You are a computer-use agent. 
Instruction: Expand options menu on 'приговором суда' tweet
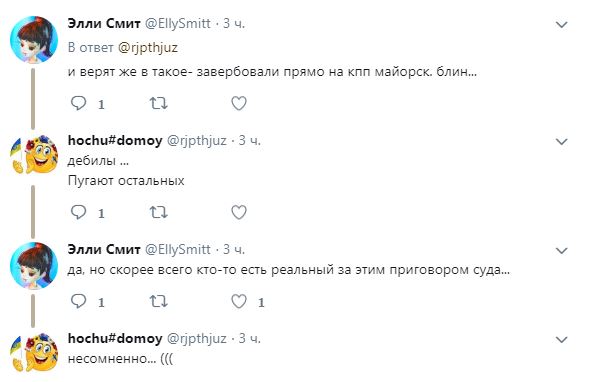coord(561,250)
